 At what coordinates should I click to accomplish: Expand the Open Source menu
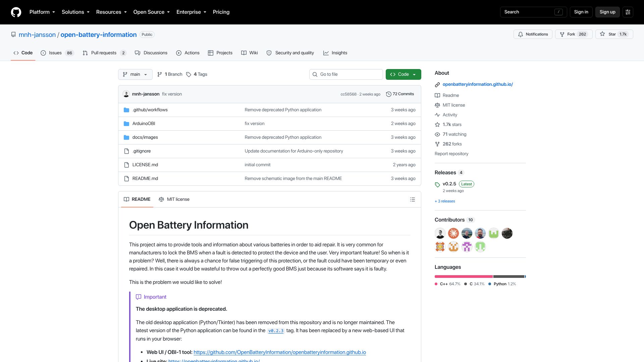point(152,12)
